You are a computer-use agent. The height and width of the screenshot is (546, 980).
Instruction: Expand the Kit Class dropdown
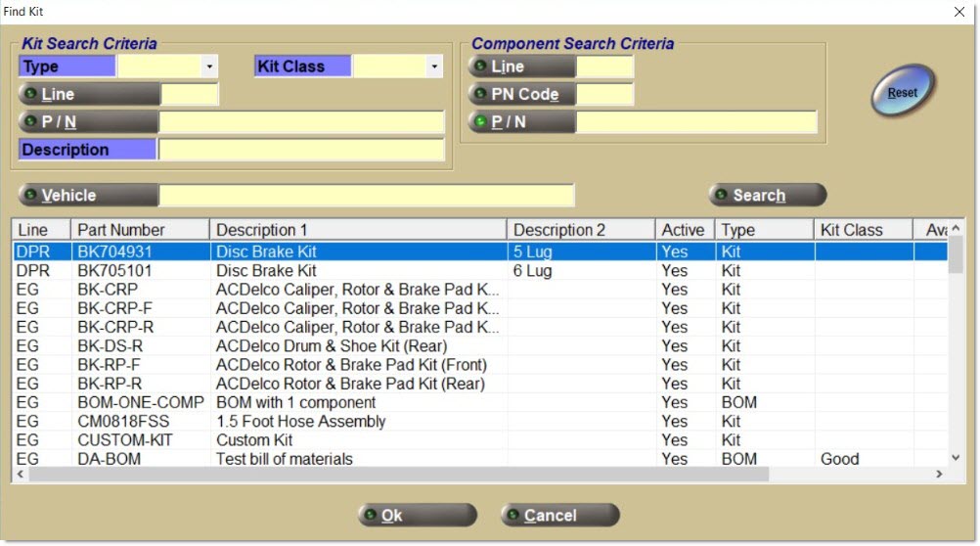coord(434,68)
